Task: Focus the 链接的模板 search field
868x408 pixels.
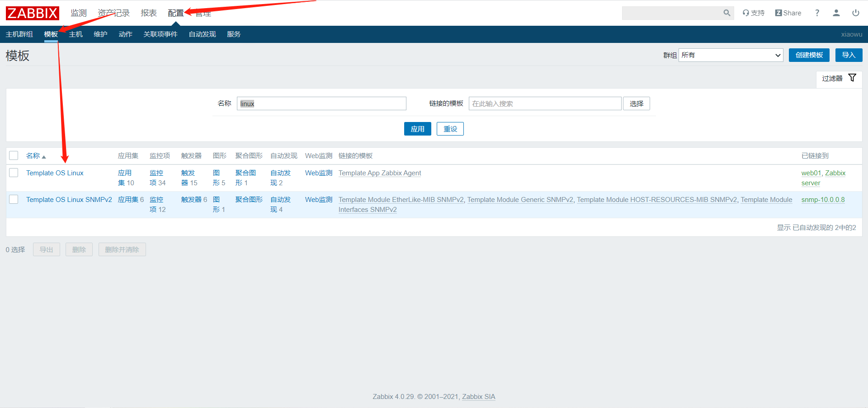Action: 545,103
